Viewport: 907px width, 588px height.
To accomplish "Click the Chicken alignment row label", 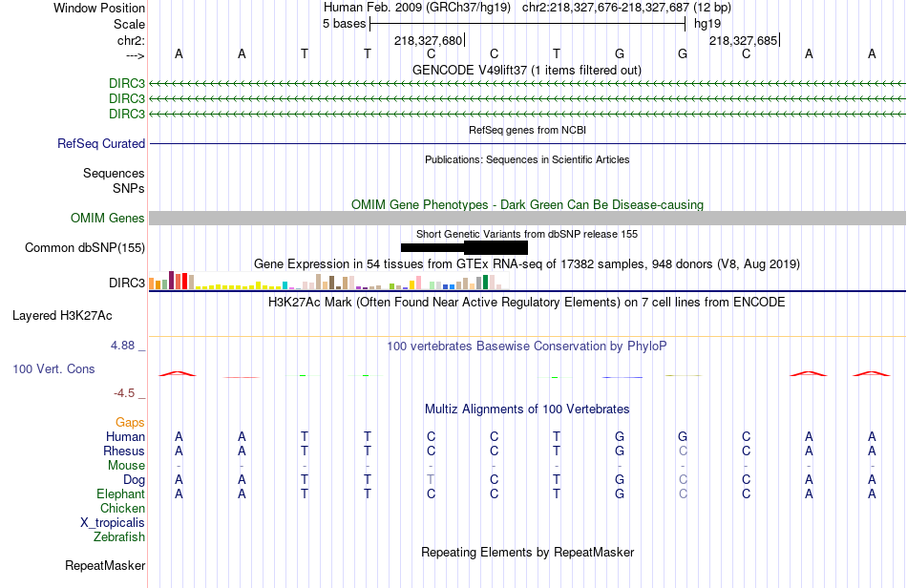I will point(122,508).
